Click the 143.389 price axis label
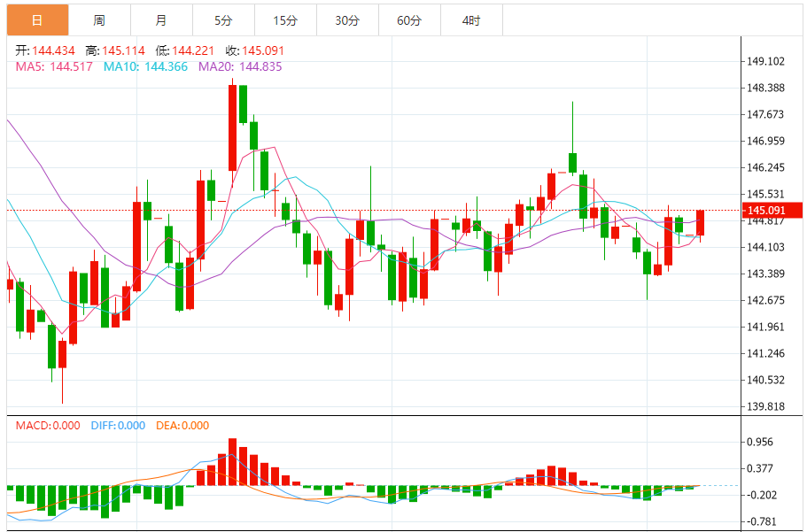The width and height of the screenshot is (807, 532). point(766,274)
